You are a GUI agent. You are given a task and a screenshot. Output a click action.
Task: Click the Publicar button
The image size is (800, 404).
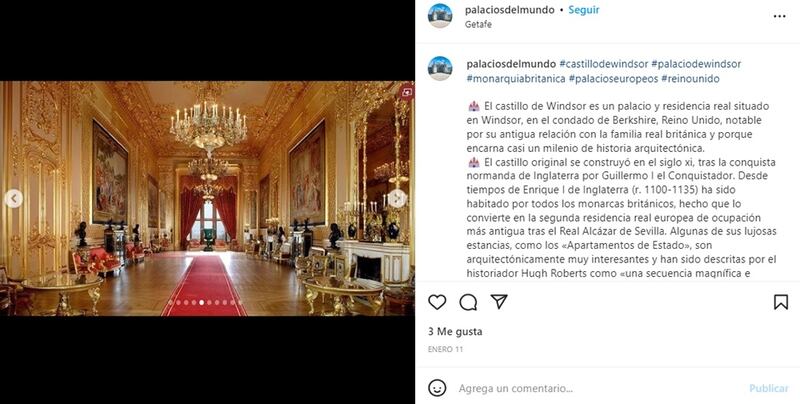(769, 388)
